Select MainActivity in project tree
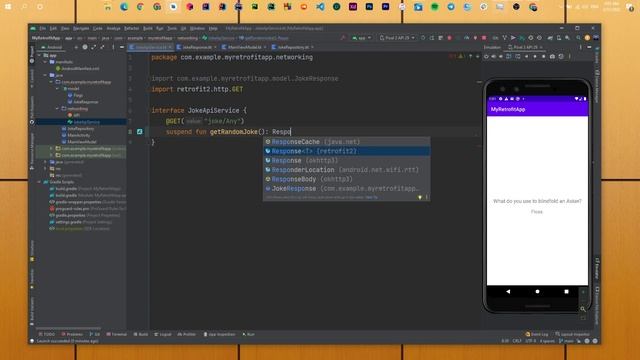The width and height of the screenshot is (640, 360). [76, 135]
